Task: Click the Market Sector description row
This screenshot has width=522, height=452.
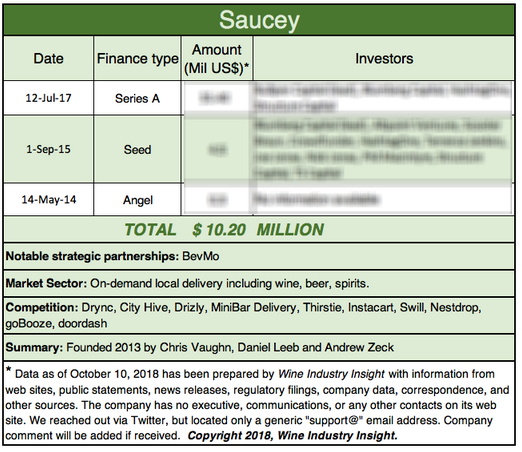Action: click(259, 283)
